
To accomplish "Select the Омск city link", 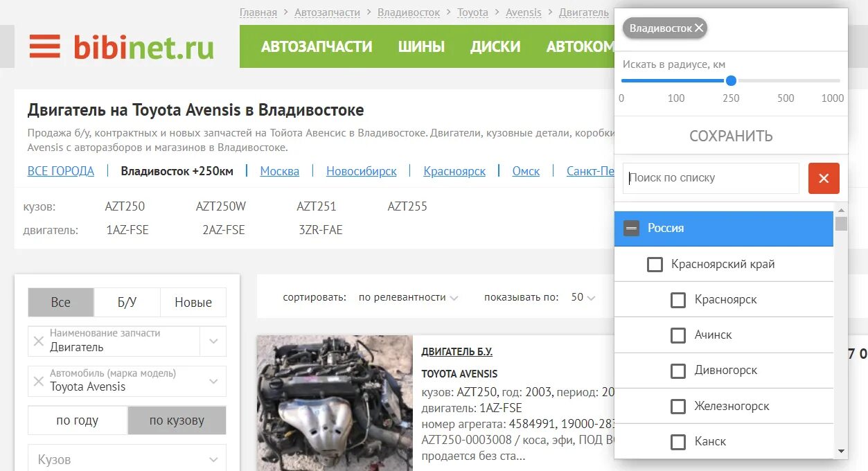I will pos(526,171).
